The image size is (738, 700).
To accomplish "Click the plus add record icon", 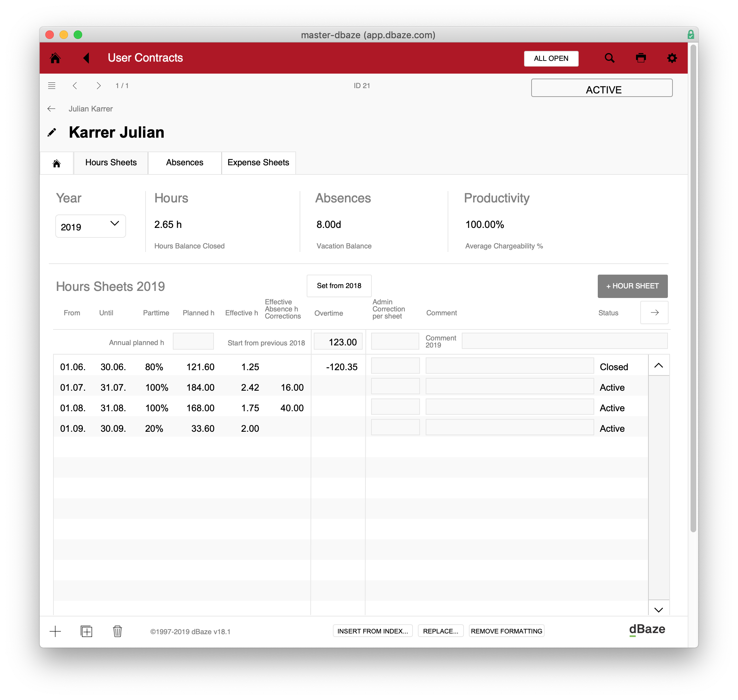I will click(x=55, y=631).
